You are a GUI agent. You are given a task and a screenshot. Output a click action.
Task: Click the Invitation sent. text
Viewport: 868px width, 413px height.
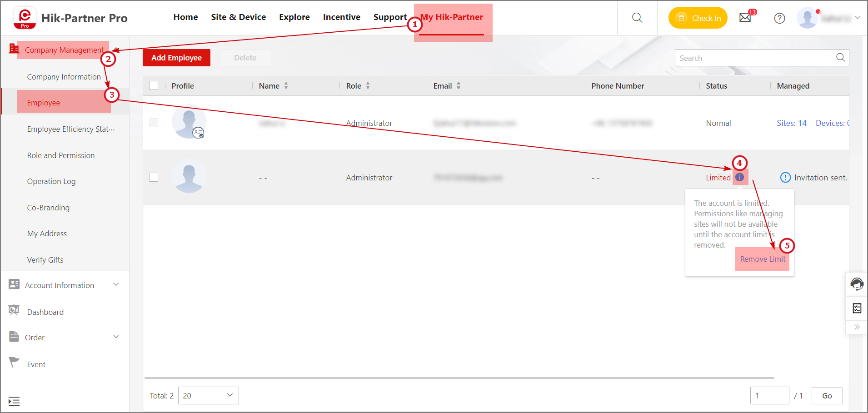821,178
